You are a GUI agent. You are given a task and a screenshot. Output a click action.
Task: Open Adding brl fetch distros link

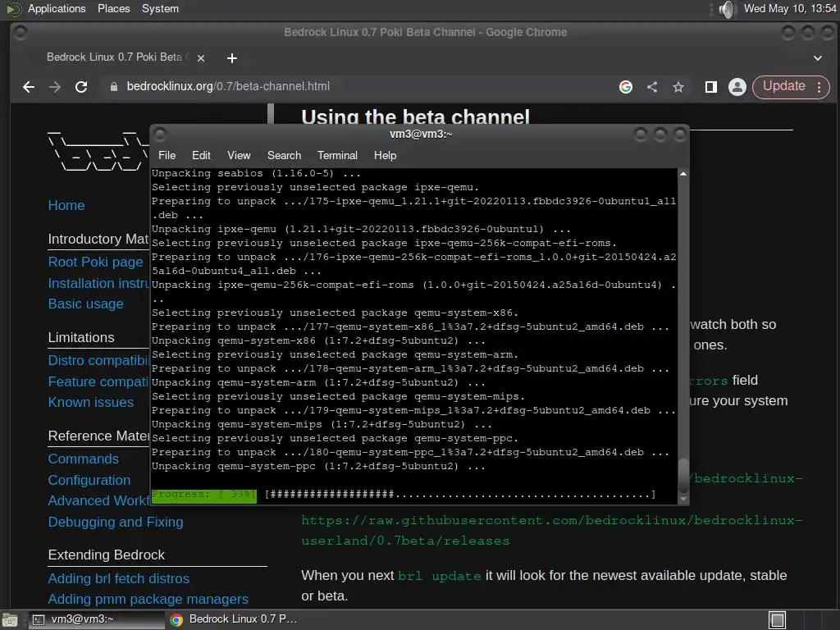pos(118,578)
